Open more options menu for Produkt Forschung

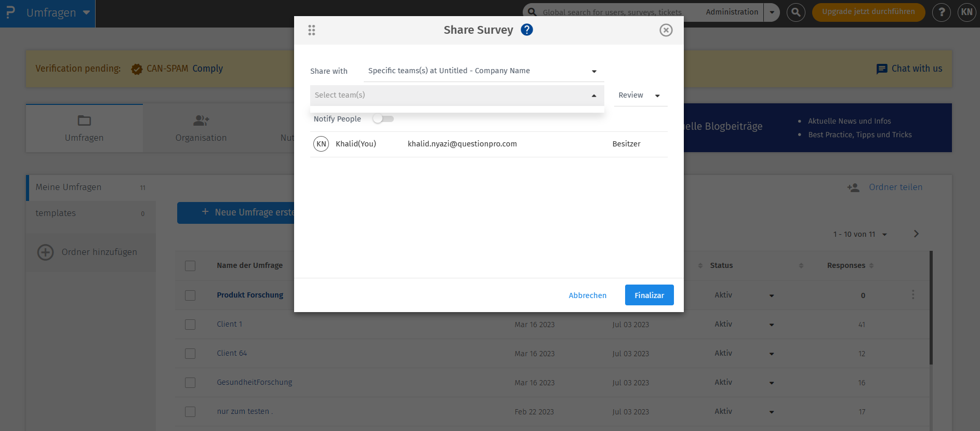click(913, 295)
